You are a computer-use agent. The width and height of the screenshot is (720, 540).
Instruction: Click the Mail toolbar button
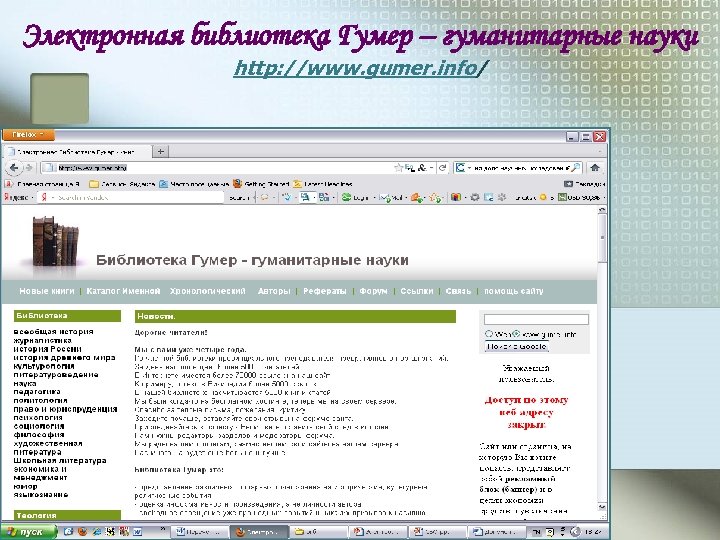pyautogui.click(x=393, y=197)
